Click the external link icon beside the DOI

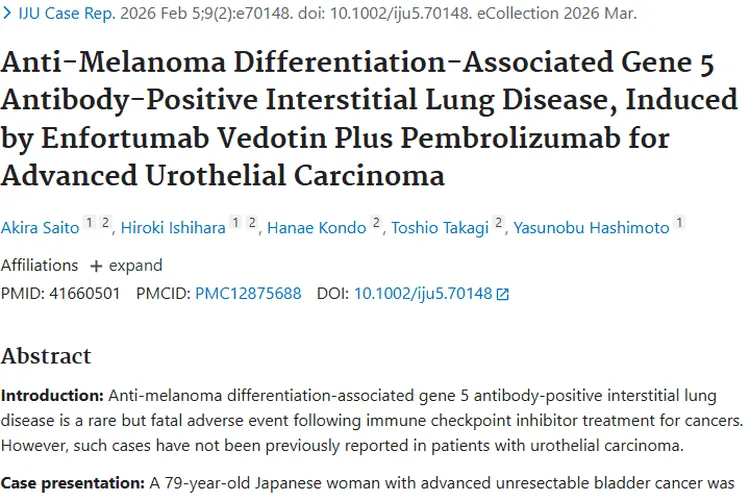(503, 294)
